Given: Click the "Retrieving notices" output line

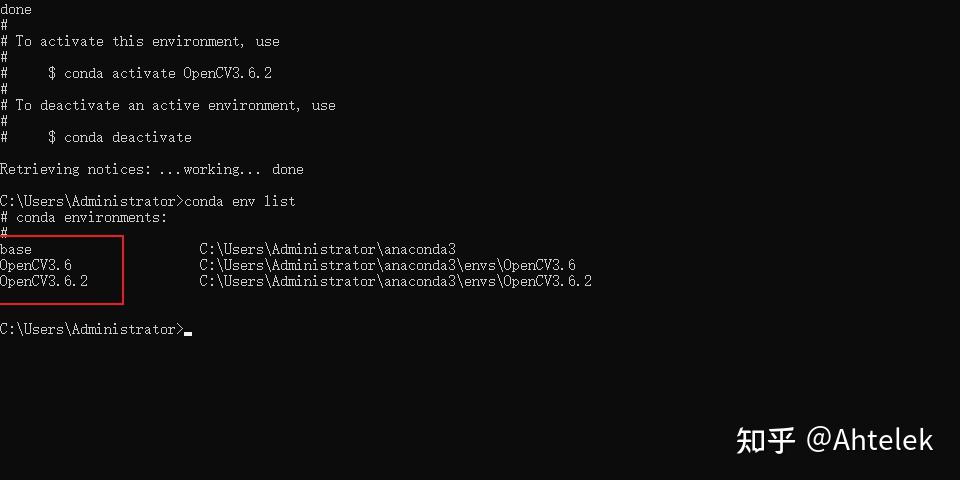Looking at the screenshot, I should 151,169.
